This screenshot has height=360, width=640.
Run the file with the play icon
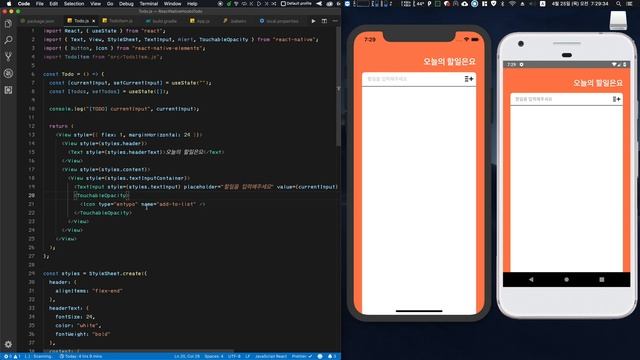click(x=313, y=21)
